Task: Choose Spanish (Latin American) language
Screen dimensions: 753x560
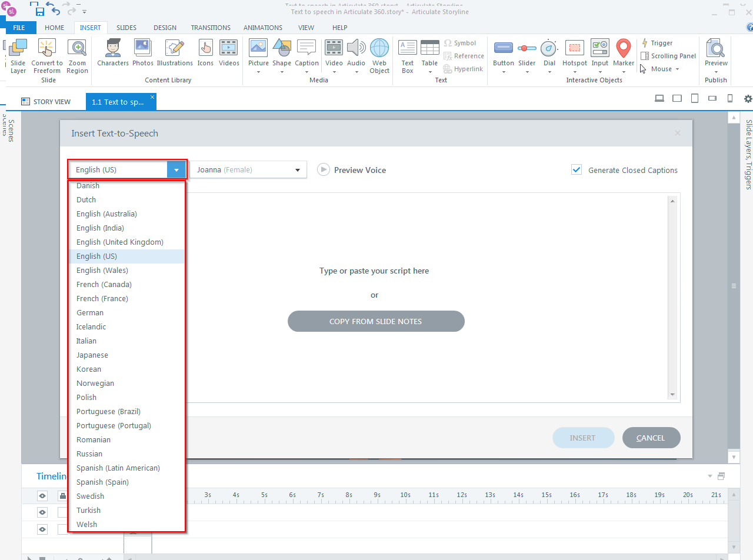Action: click(x=127, y=468)
